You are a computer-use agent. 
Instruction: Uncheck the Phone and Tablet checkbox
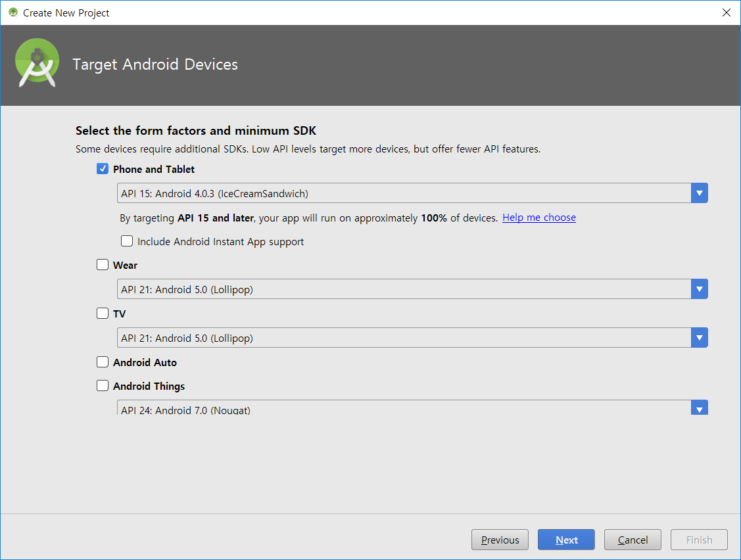(103, 169)
